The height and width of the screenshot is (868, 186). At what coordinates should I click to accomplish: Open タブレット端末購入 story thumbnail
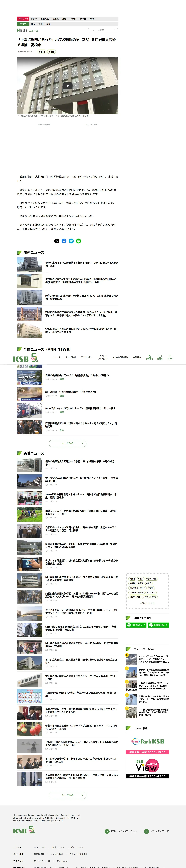coord(30,564)
